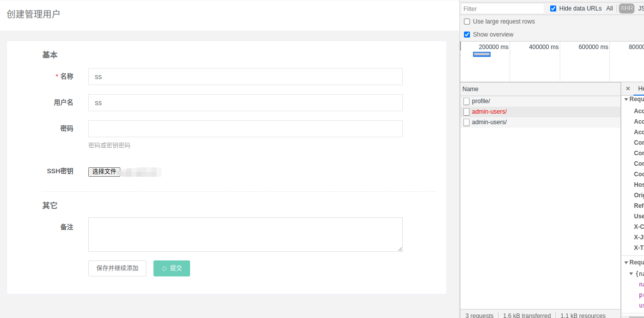Image resolution: width=644 pixels, height=318 pixels.
Task: Click the 选择文件 file chooser button
Action: [x=104, y=171]
